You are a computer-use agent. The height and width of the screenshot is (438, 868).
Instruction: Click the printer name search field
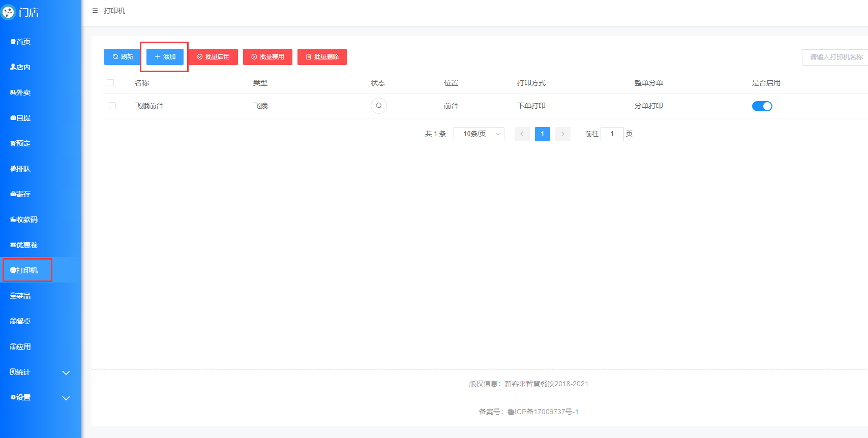tap(835, 57)
